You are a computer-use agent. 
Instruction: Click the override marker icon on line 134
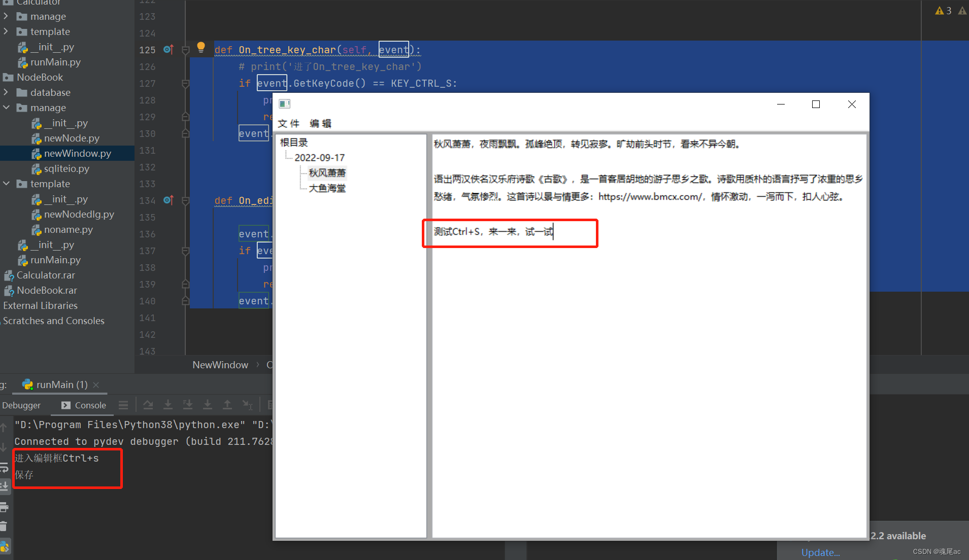[169, 200]
